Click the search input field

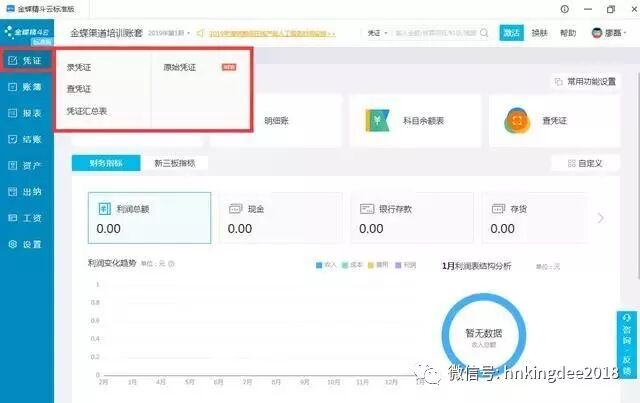436,33
